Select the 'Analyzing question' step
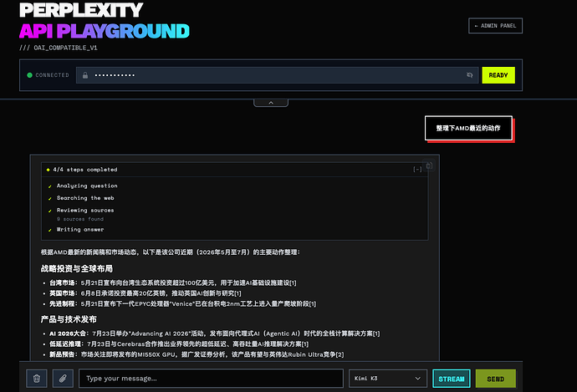 click(87, 186)
